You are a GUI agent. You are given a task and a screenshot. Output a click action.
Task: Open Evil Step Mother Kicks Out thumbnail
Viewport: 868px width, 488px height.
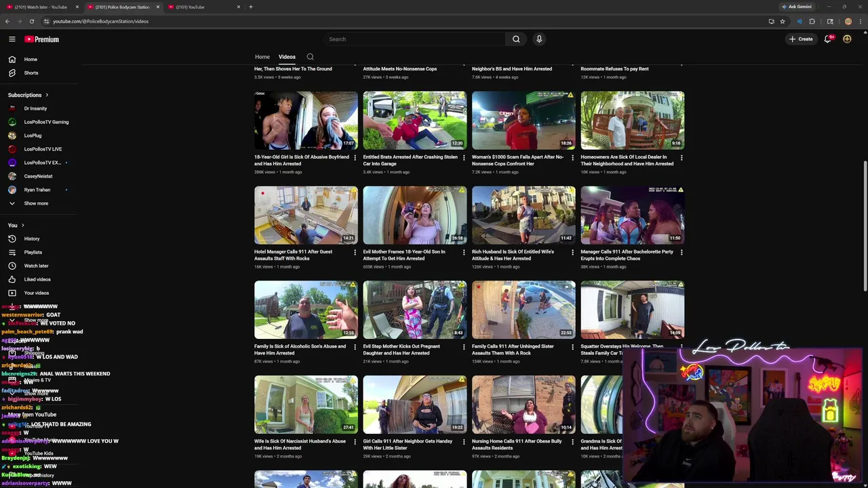[414, 310]
